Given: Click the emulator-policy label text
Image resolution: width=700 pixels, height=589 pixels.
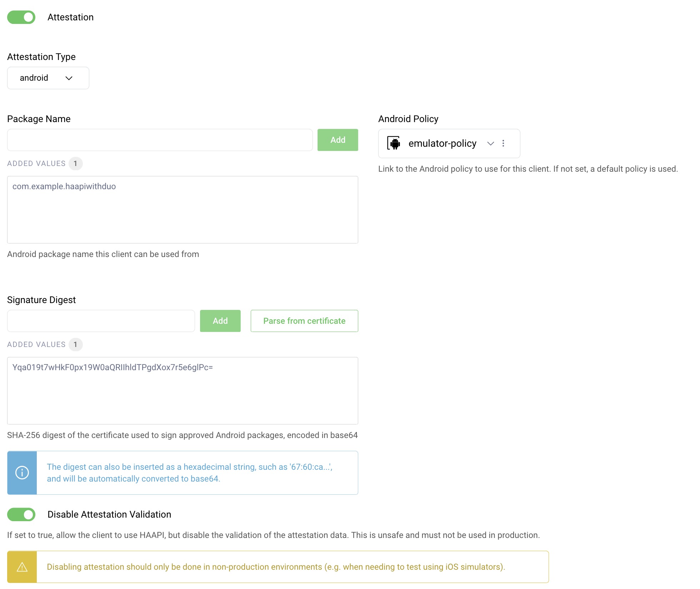Looking at the screenshot, I should (442, 143).
